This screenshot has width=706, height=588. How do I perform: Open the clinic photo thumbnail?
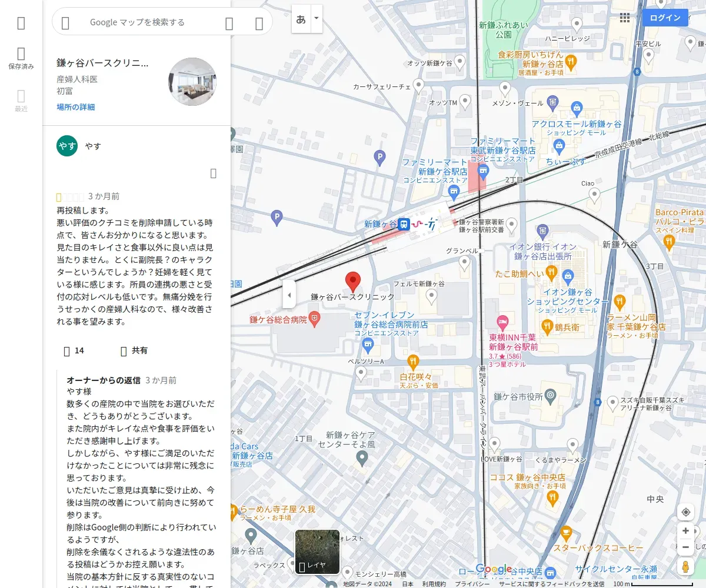coord(192,82)
